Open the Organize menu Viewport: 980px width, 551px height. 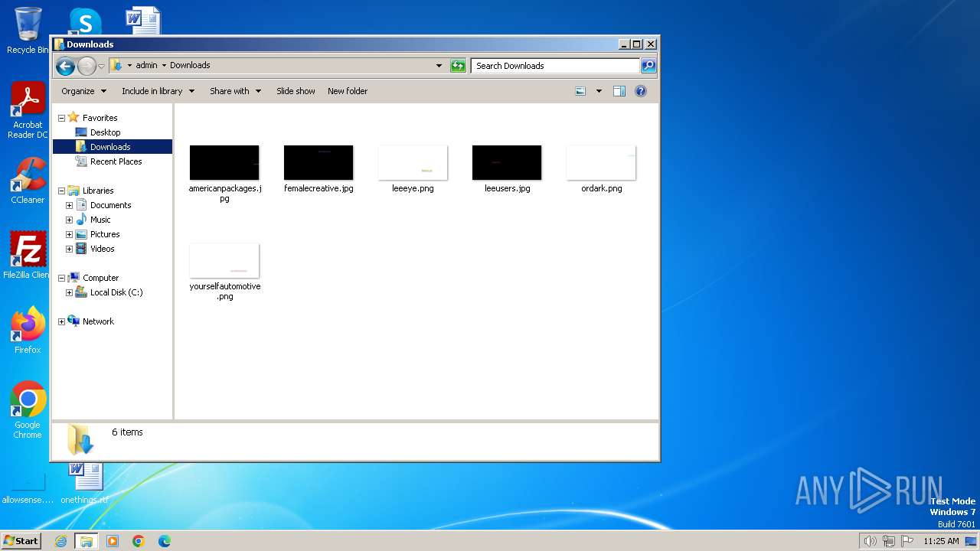83,91
